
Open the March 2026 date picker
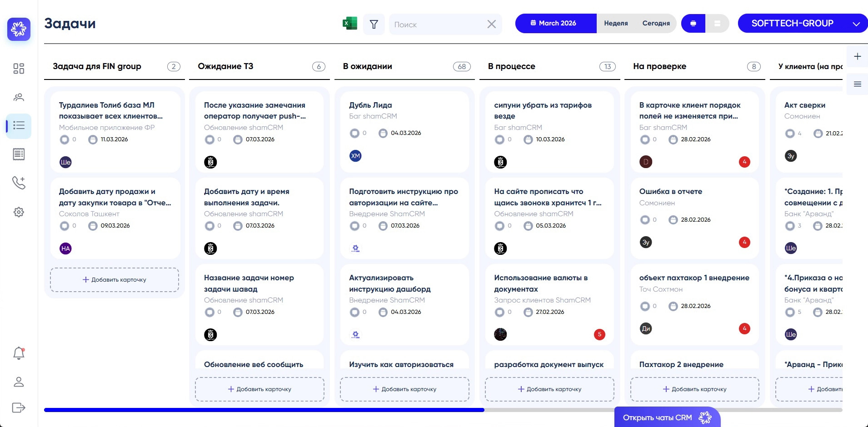tap(555, 23)
